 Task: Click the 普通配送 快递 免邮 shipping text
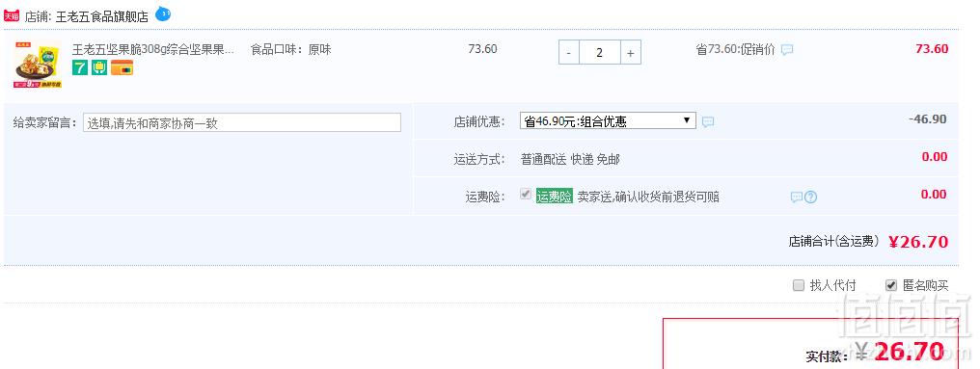(x=570, y=159)
